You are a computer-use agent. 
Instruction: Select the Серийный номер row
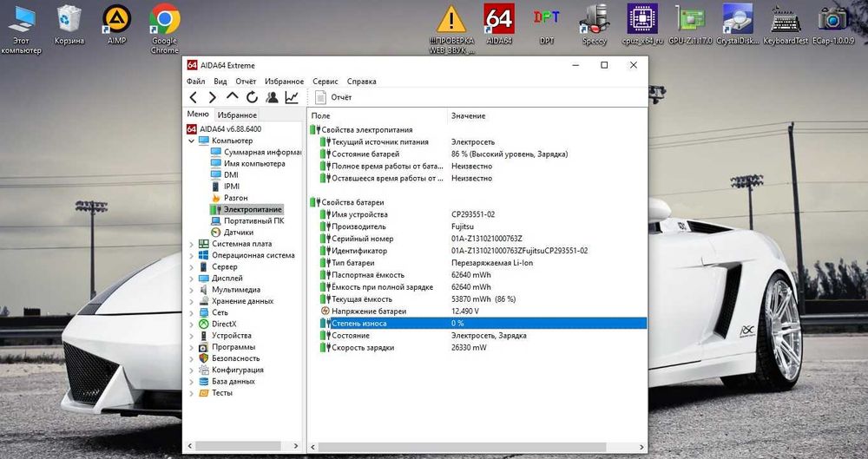tap(477, 239)
